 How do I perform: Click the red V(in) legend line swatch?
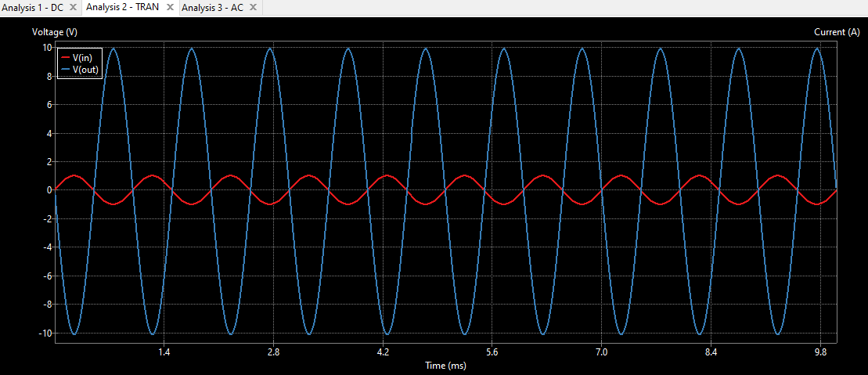65,58
